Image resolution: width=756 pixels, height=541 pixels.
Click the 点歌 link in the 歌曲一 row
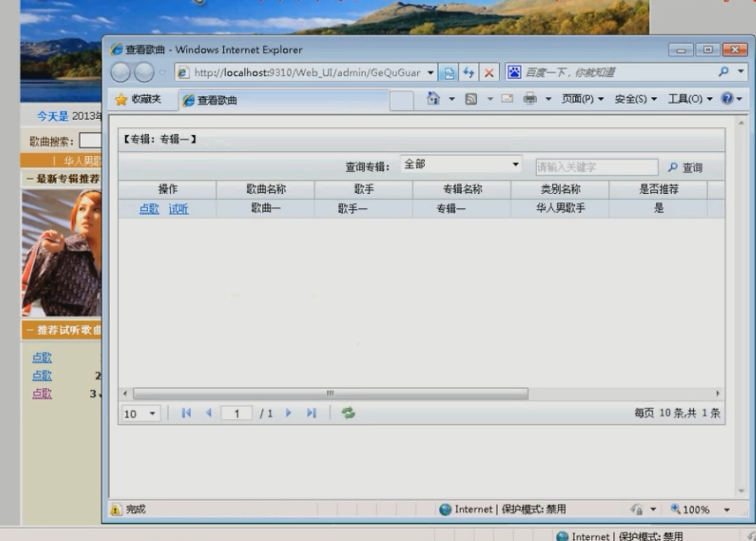click(x=149, y=208)
